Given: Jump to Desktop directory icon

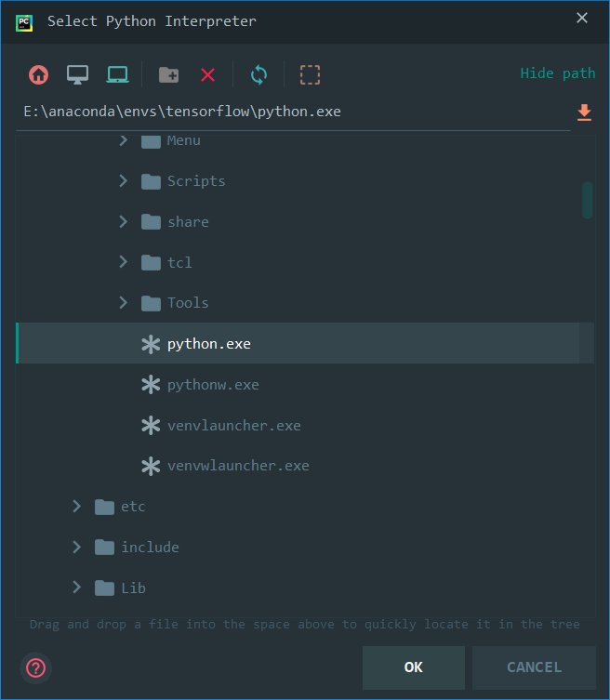Looking at the screenshot, I should pyautogui.click(x=77, y=74).
